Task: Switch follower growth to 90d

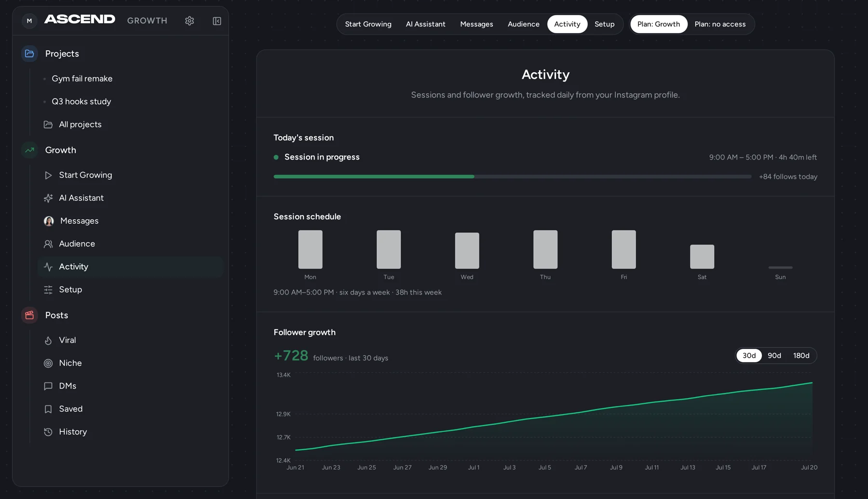Action: [x=774, y=355]
